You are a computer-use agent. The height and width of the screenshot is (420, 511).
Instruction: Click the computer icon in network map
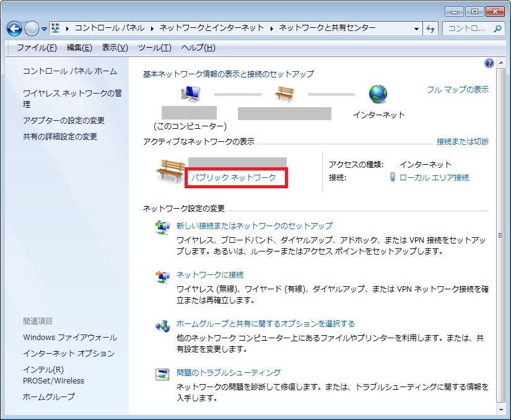tap(190, 94)
